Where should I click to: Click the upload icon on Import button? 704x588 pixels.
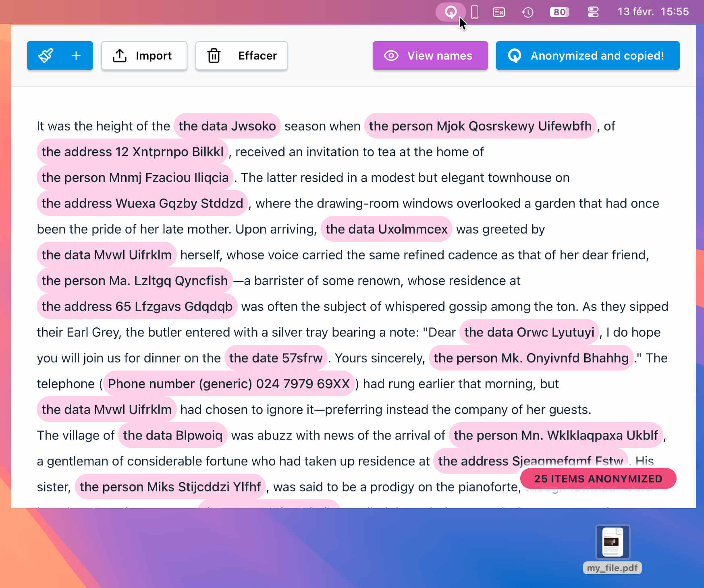119,56
